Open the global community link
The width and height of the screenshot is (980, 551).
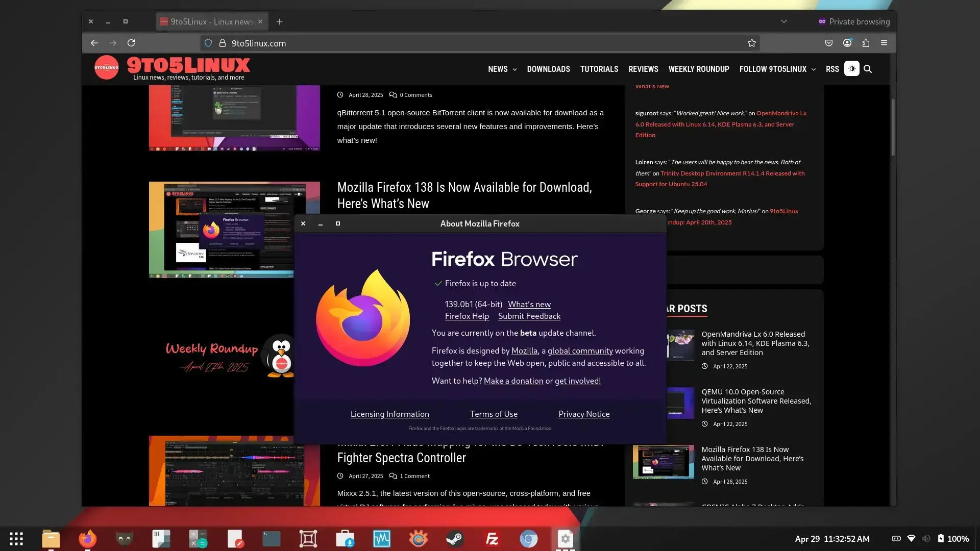(x=580, y=351)
